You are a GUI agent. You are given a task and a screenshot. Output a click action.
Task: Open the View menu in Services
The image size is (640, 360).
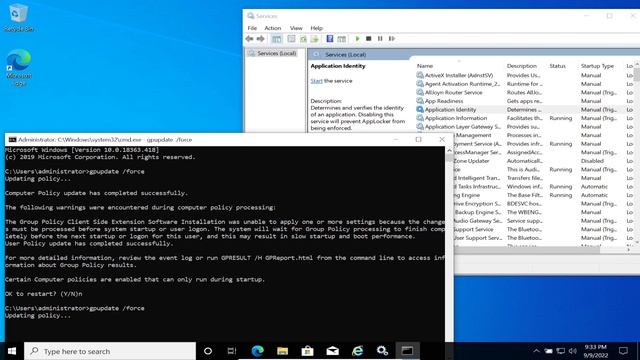[296, 28]
